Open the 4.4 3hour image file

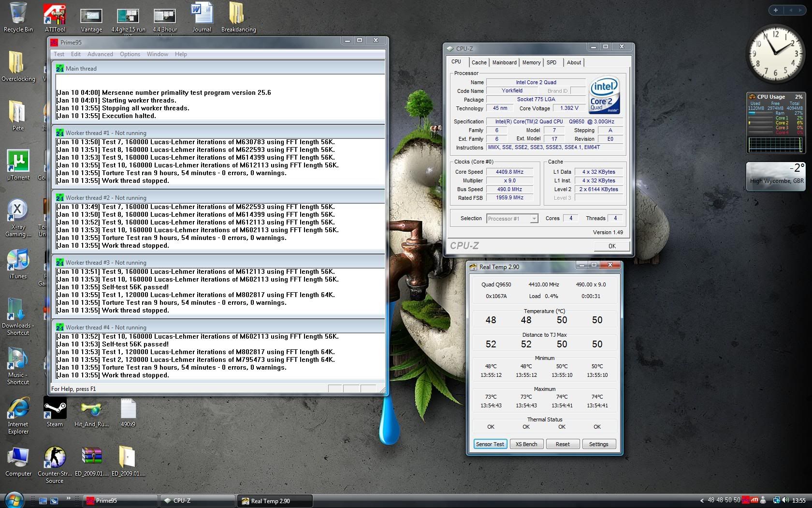point(165,21)
